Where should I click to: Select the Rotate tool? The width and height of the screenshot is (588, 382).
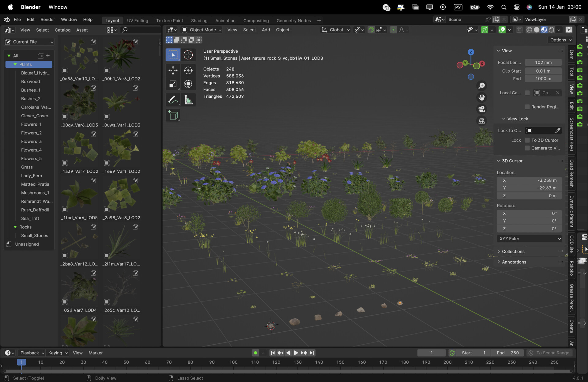pyautogui.click(x=188, y=70)
